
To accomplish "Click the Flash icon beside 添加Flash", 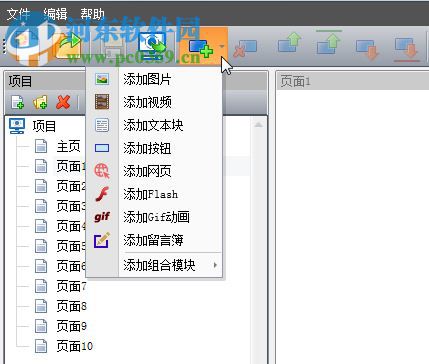I will point(102,194).
